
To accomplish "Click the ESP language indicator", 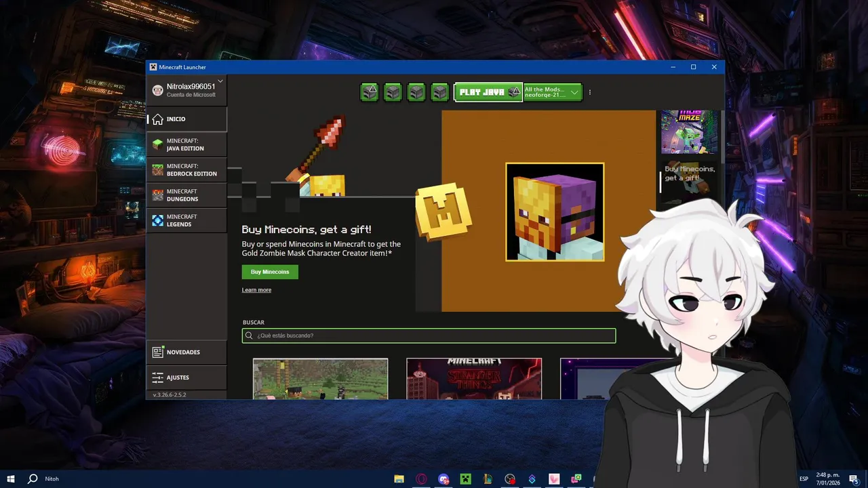I will [804, 479].
